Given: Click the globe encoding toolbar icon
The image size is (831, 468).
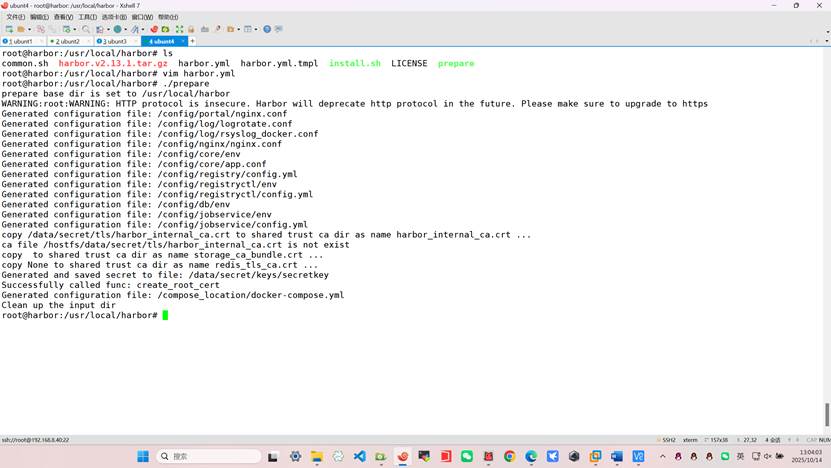Looking at the screenshot, I should pos(118,29).
